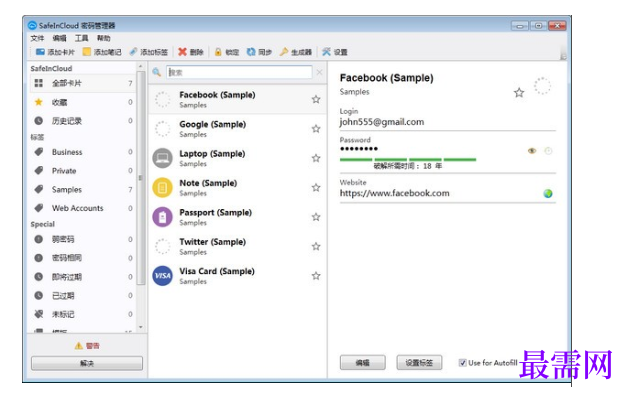Click the yellow Note card icon
Image resolution: width=631 pixels, height=396 pixels.
coord(163,188)
